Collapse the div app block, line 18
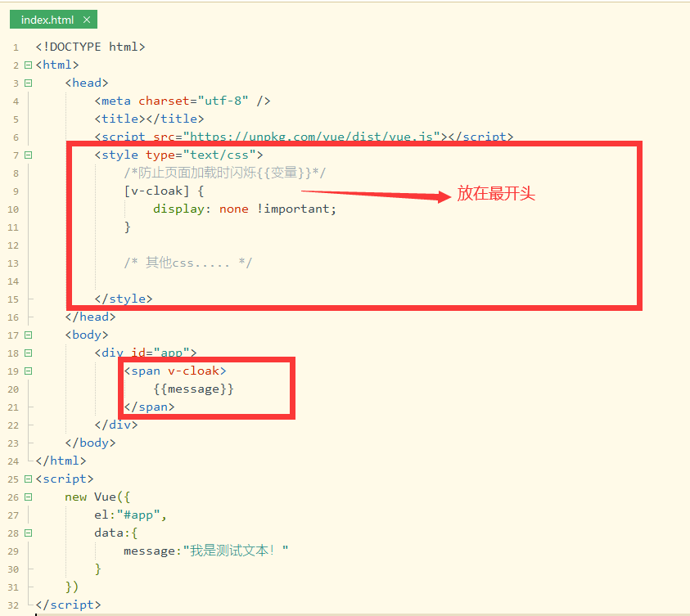 [x=28, y=353]
